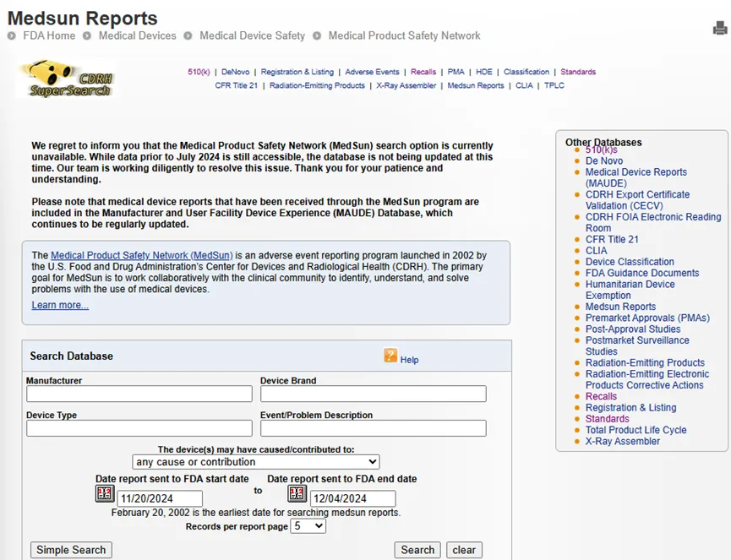
Task: Open PMA in the top navigation links
Action: coord(456,72)
